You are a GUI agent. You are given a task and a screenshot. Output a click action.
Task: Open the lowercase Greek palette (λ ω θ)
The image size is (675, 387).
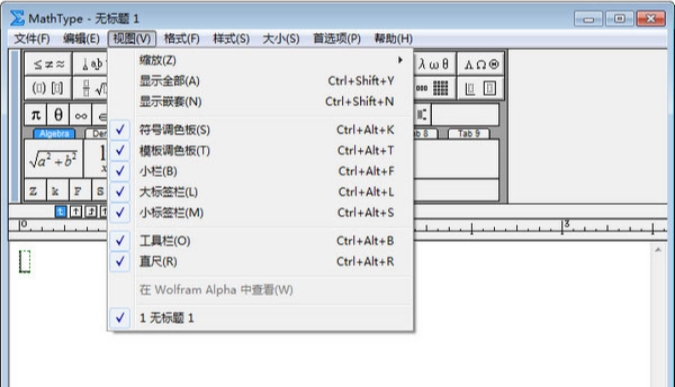pyautogui.click(x=434, y=64)
